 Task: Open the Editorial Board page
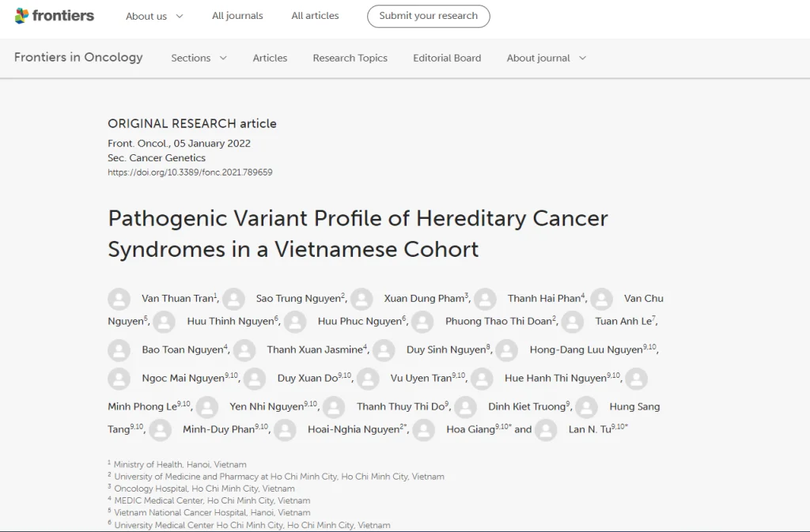point(447,58)
